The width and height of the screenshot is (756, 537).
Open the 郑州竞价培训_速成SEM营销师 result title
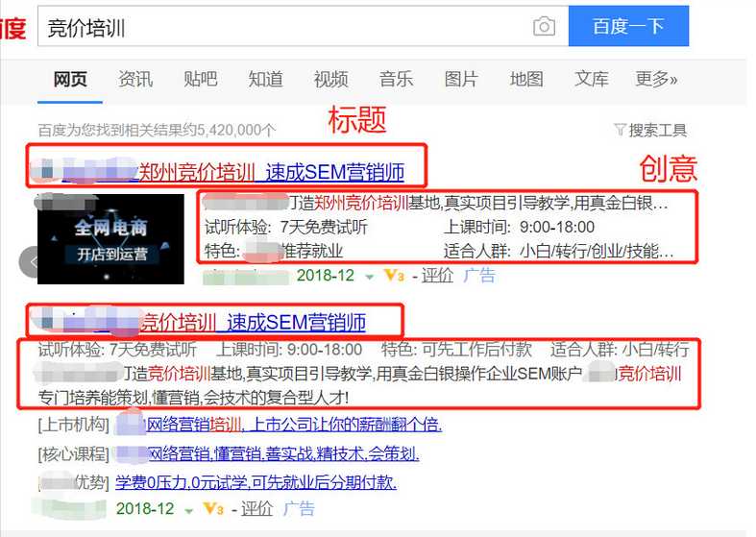pos(272,172)
